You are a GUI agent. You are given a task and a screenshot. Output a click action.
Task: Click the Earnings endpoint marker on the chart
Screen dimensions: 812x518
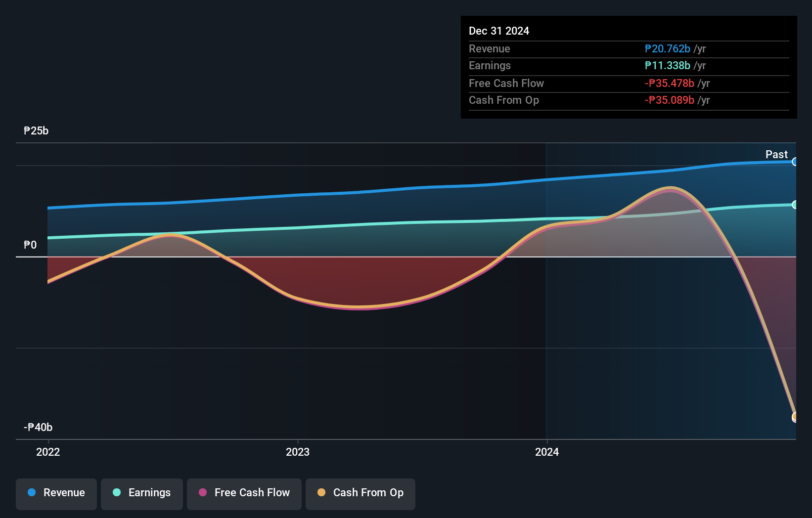click(795, 205)
